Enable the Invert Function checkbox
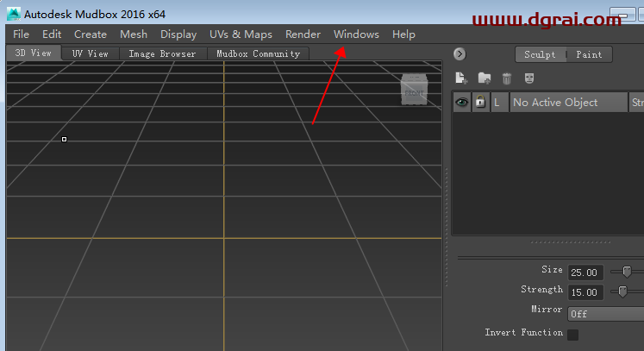This screenshot has height=351, width=644. pos(572,335)
